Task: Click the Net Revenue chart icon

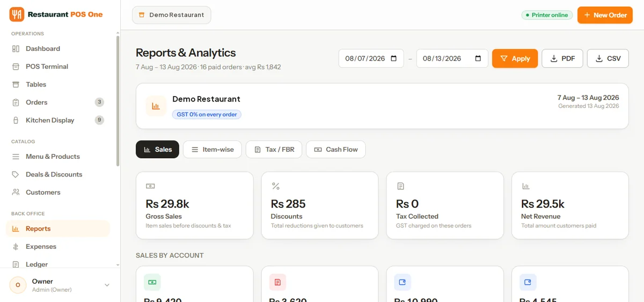Action: [526, 186]
